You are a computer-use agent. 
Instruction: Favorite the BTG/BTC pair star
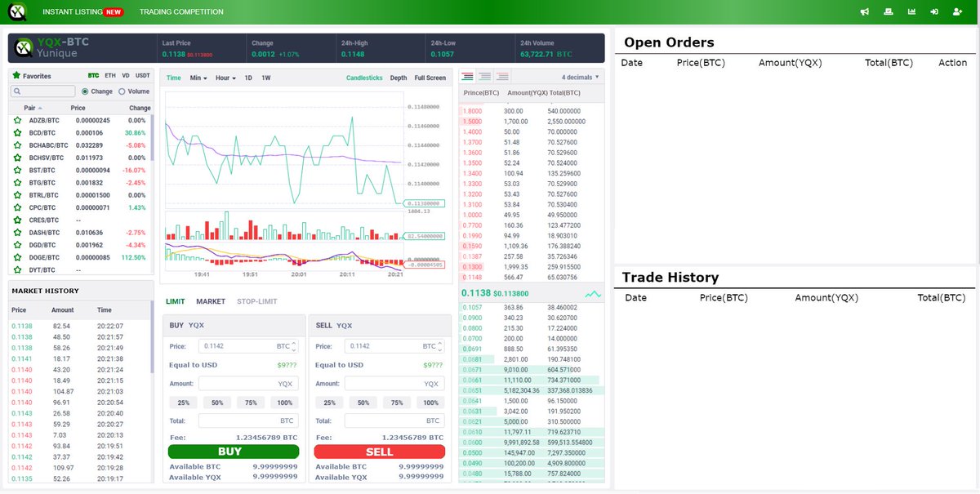[17, 183]
